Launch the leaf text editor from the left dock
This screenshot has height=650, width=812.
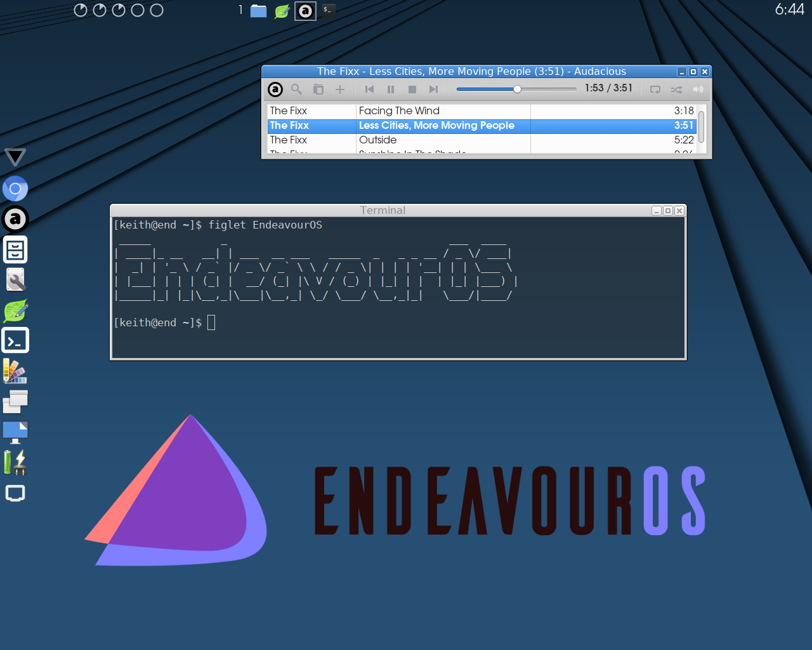pos(15,310)
